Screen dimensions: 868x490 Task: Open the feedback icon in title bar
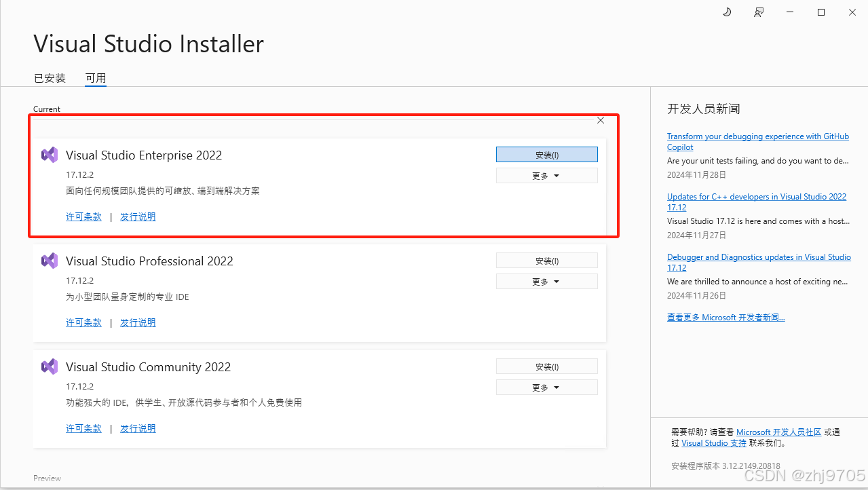tap(759, 12)
